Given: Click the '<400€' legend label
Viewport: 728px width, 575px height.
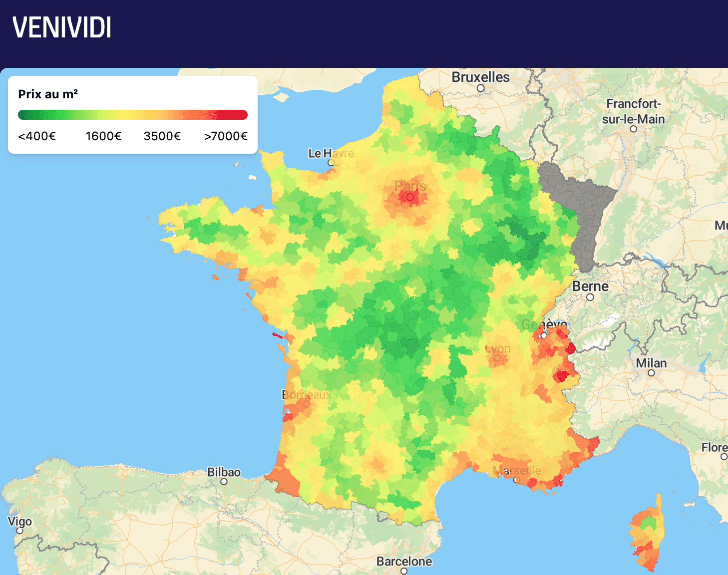Looking at the screenshot, I should point(37,136).
